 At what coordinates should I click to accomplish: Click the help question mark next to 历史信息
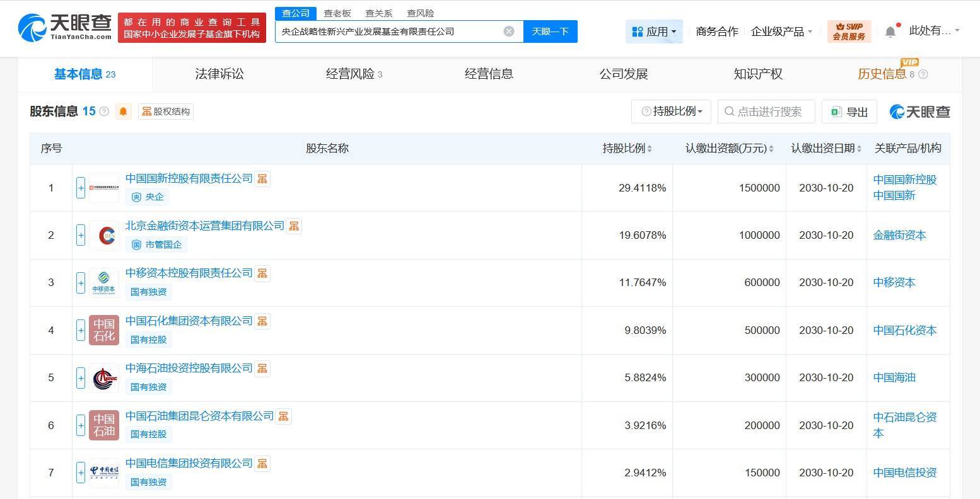(x=923, y=74)
